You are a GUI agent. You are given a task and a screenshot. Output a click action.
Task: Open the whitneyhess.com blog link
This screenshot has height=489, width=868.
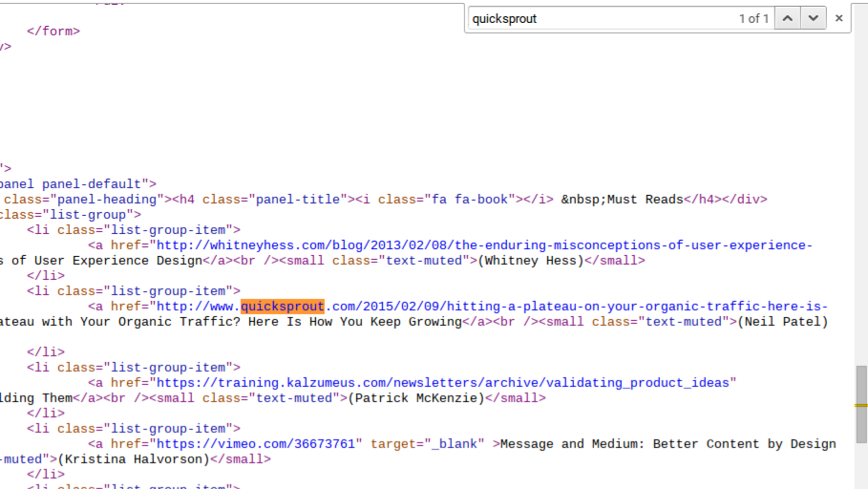pyautogui.click(x=484, y=245)
